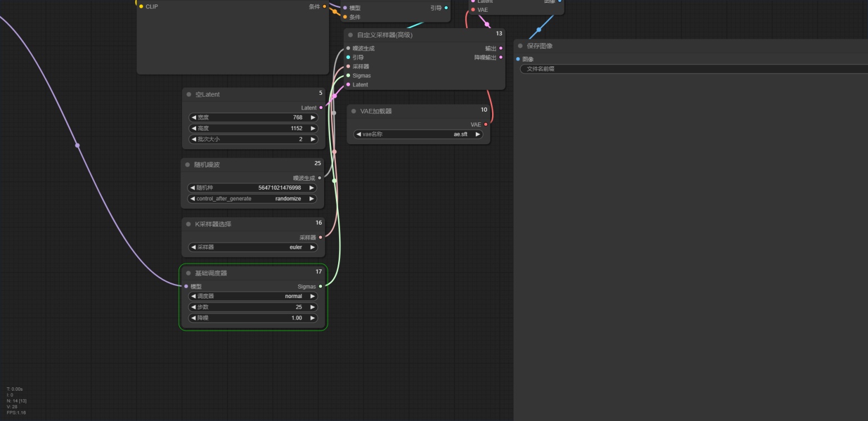Click the 噪波生成 input port on 自定义采样器 node

pos(348,48)
